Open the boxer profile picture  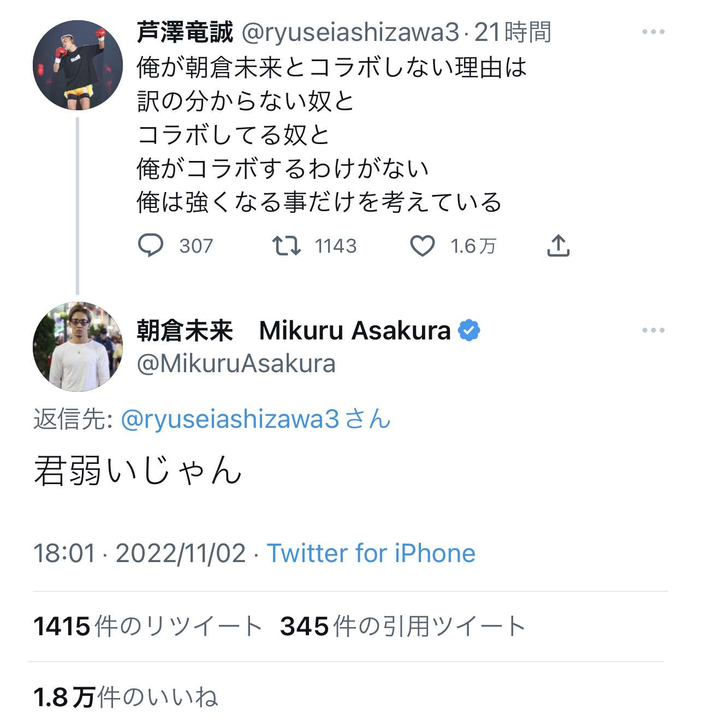click(78, 65)
